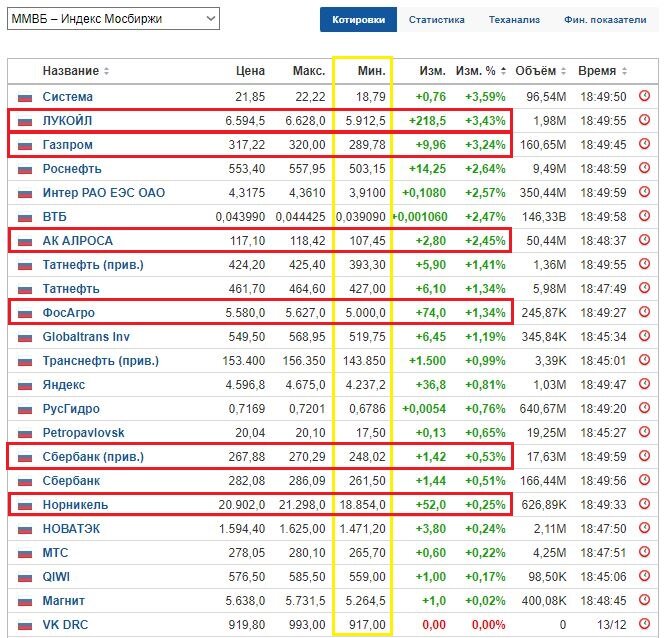Open the ЛУКОЙЛ stock link

click(67, 121)
